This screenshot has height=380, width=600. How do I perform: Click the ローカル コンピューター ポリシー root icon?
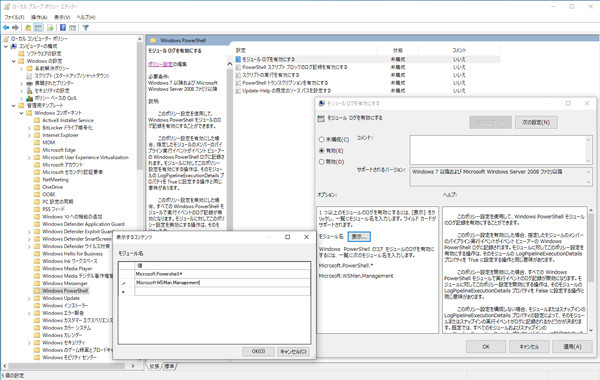(x=6, y=39)
